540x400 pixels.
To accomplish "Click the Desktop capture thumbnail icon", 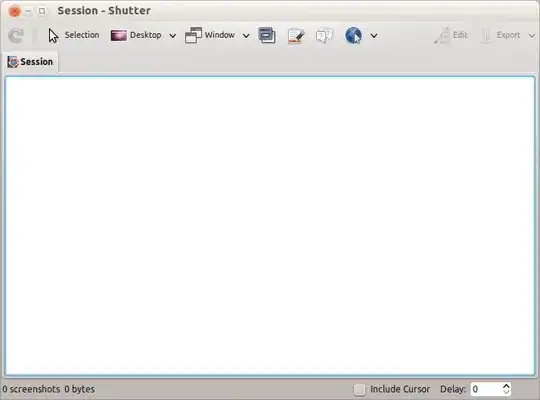I will [118, 35].
